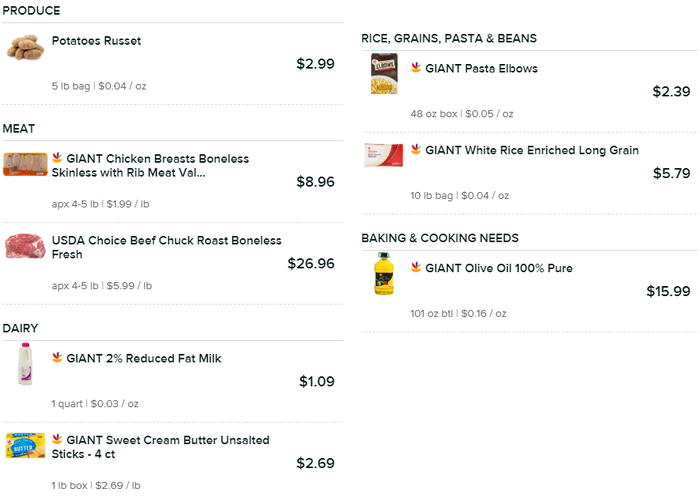Screen dimensions: 700x502
Task: Select the BAKING & COOKING NEEDS heading
Action: click(440, 238)
